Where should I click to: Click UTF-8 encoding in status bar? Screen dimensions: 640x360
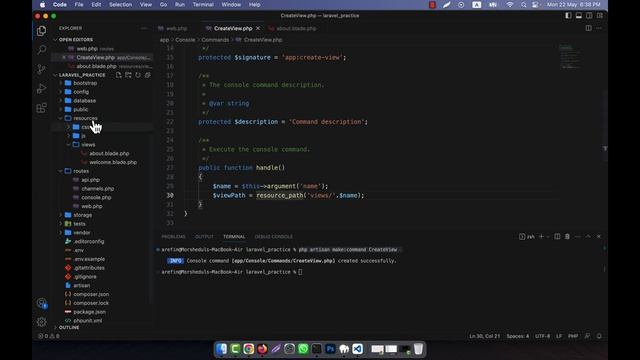pos(542,336)
